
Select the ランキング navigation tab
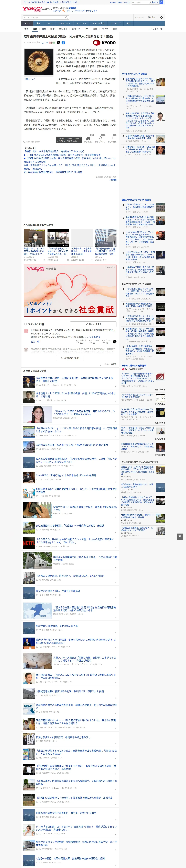(x=115, y=23)
